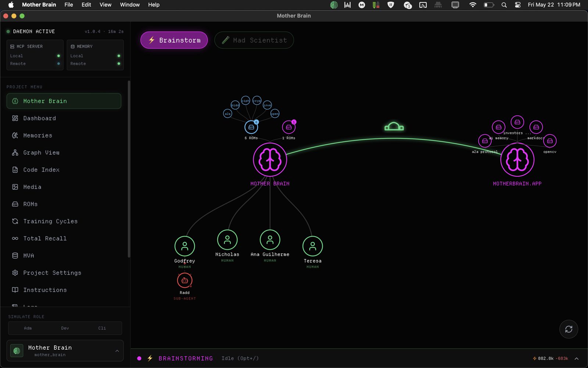Viewport: 588px width, 368px height.
Task: Switch to Mad Scientist mode
Action: point(254,40)
